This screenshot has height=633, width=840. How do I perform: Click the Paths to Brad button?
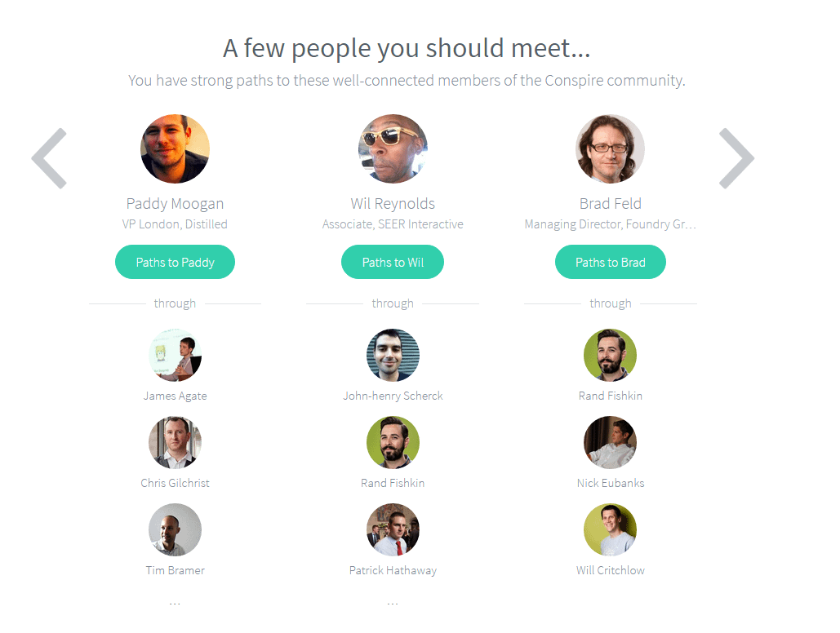(x=611, y=262)
